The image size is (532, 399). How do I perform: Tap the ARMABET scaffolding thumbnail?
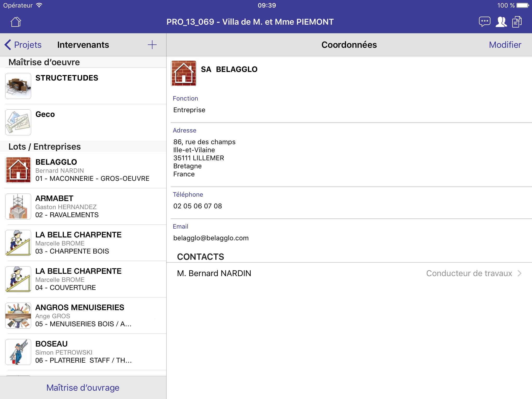tap(18, 207)
